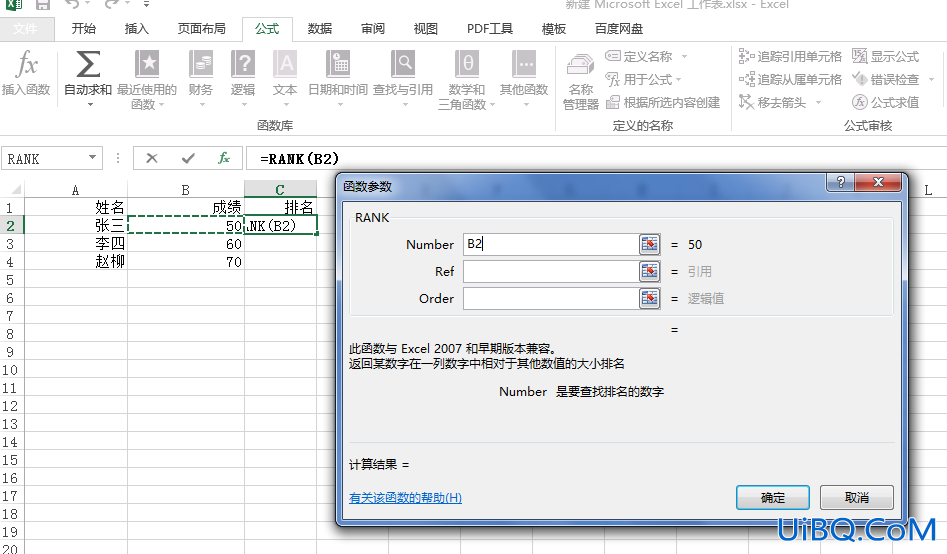Click into the Number input field
Screen dimensions: 947x554
[x=551, y=244]
